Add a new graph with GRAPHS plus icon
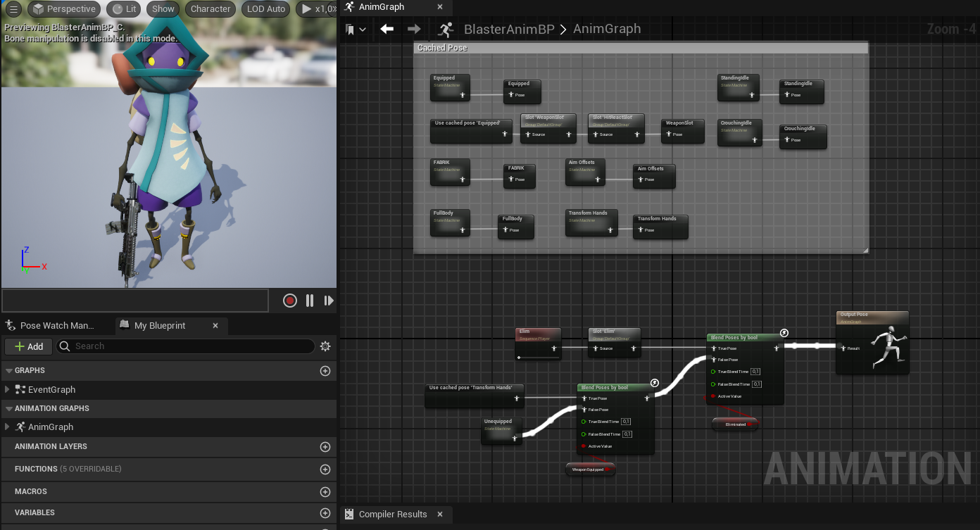 click(325, 371)
